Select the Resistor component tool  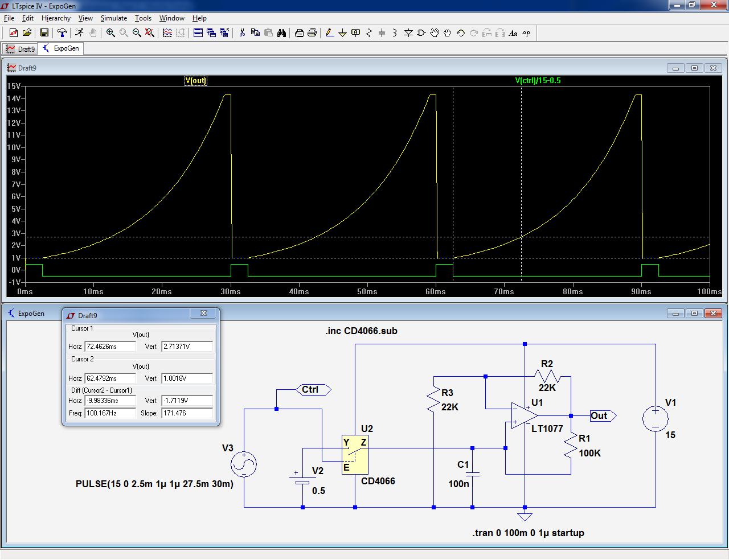tap(368, 33)
